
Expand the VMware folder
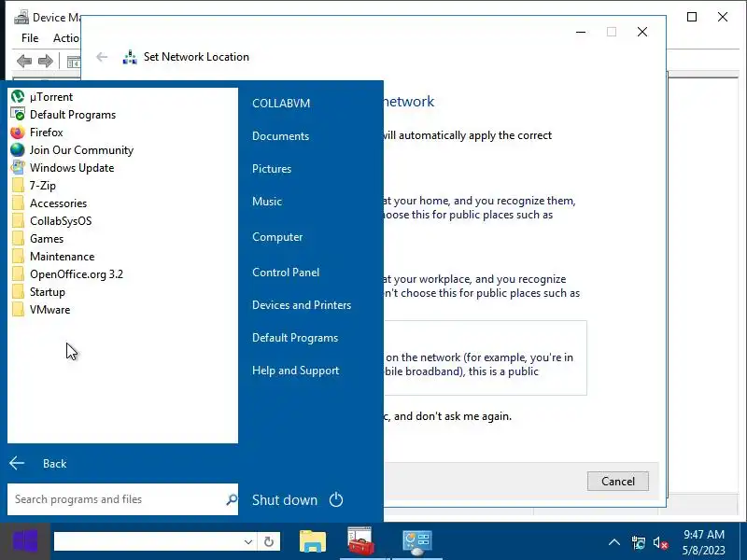[x=40, y=310]
